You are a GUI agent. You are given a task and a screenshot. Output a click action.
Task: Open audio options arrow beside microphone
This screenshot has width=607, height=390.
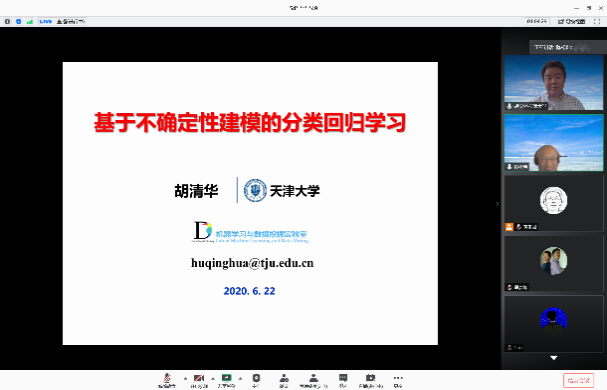pos(185,378)
